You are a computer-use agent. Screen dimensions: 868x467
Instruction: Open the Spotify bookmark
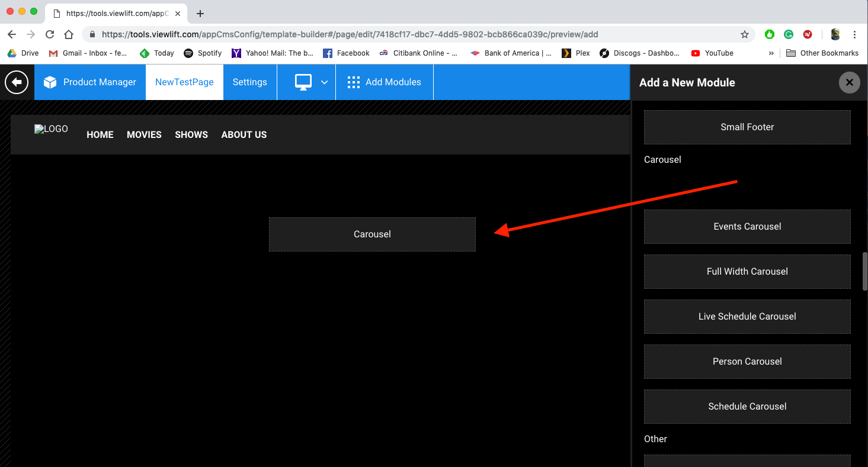(203, 53)
